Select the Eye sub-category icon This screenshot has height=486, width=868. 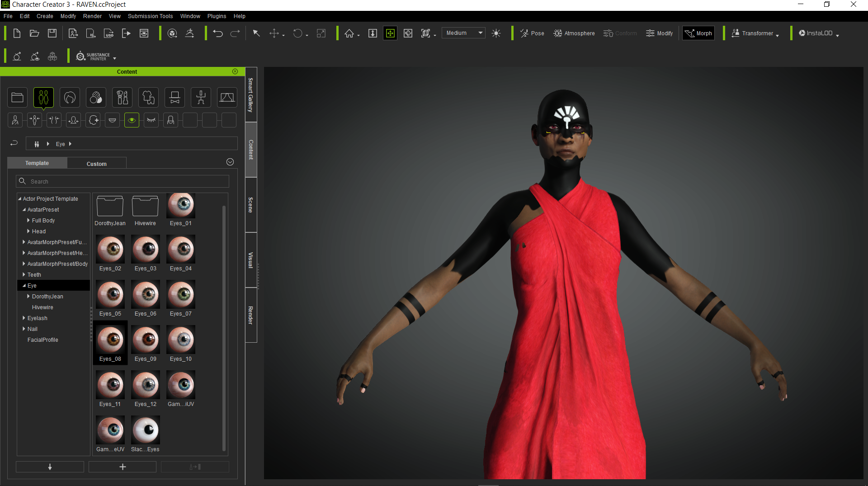coord(132,120)
